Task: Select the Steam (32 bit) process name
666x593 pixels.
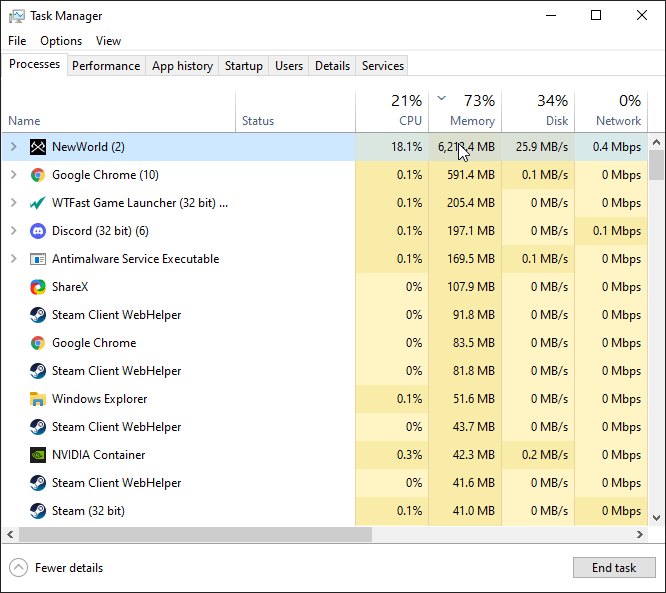Action: pos(88,511)
